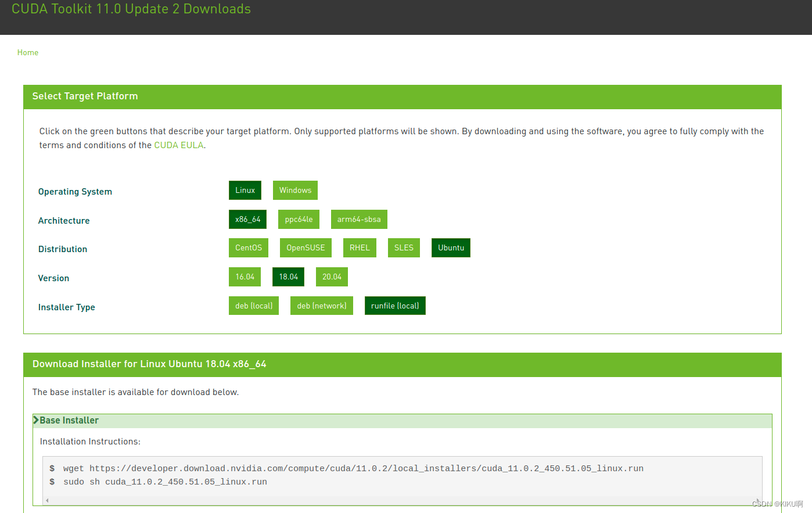This screenshot has width=812, height=513.
Task: Pick SLES distribution
Action: coord(404,247)
